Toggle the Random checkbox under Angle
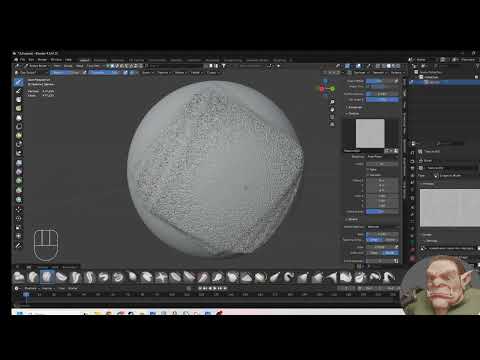 click(369, 175)
